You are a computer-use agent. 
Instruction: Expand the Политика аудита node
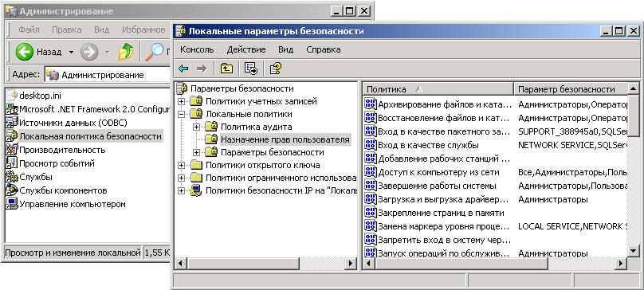coord(196,127)
